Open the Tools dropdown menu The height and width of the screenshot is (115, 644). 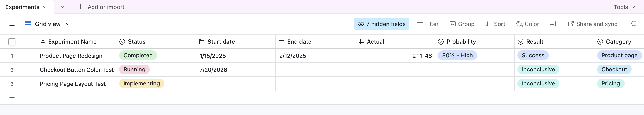(x=625, y=7)
